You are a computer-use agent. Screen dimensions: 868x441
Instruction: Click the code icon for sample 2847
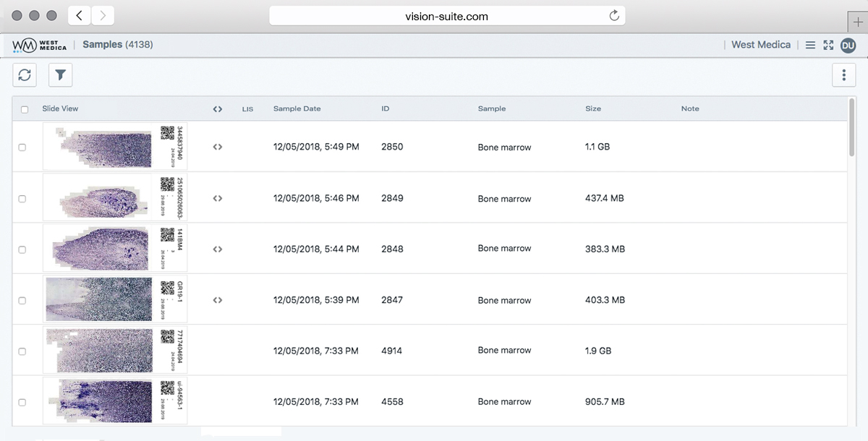tap(217, 299)
